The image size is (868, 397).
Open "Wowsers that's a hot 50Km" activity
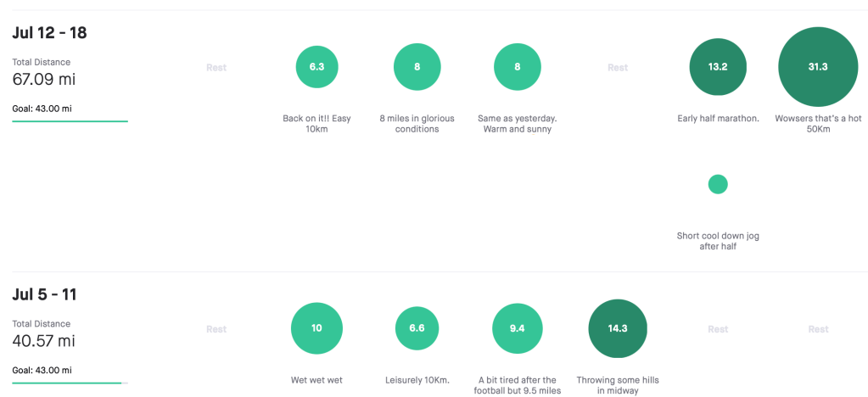pos(818,124)
